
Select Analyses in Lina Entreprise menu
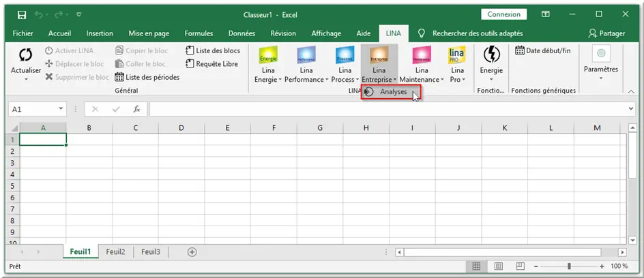point(391,92)
